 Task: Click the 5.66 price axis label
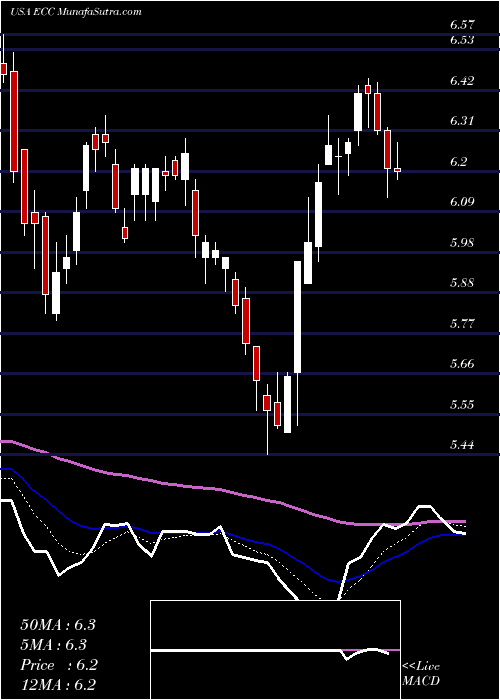(x=462, y=364)
